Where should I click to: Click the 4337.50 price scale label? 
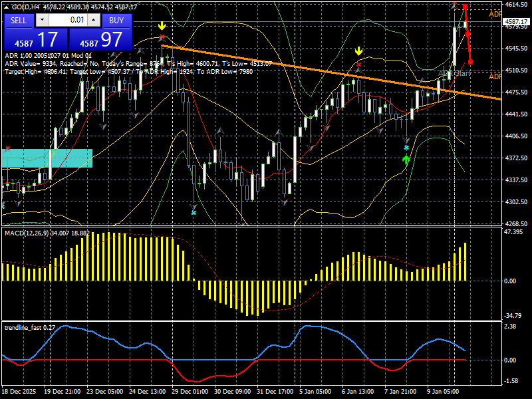click(516, 180)
